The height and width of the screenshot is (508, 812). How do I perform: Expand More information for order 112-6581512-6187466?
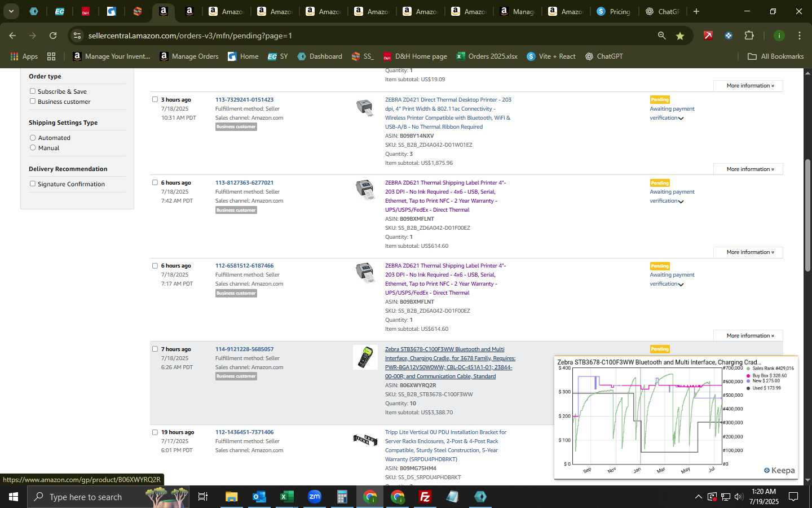click(748, 335)
